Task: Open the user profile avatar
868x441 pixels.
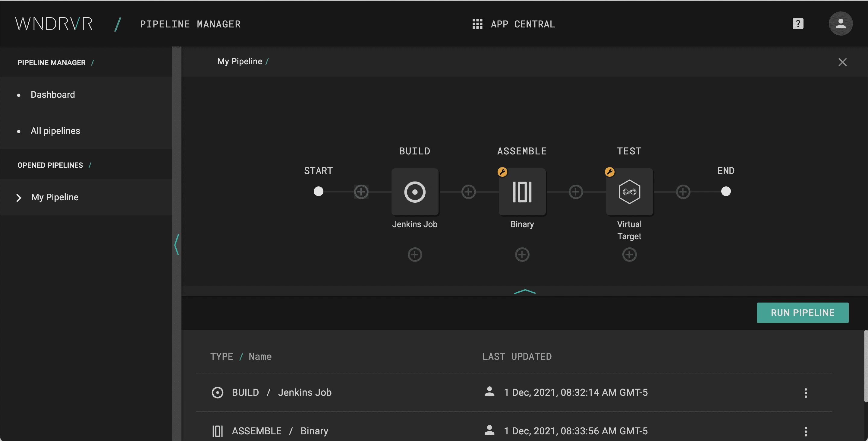Action: point(840,24)
